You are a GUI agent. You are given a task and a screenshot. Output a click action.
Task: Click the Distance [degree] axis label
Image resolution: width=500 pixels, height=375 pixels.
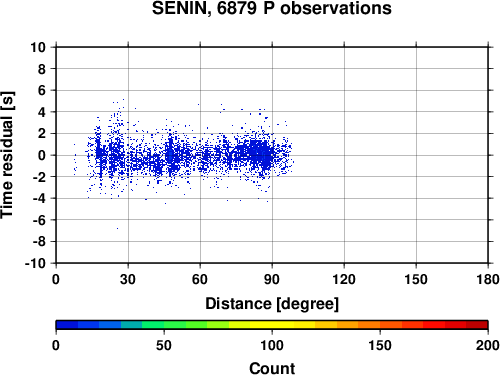coord(272,304)
